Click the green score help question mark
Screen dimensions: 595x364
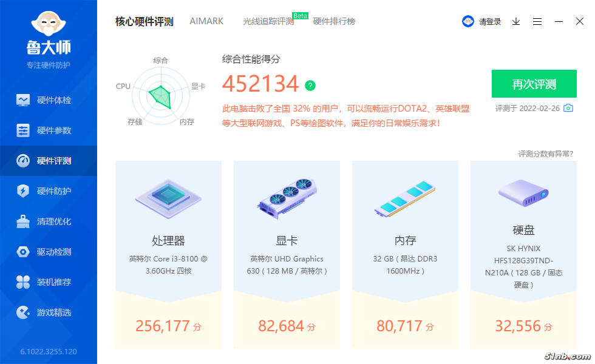pyautogui.click(x=310, y=86)
